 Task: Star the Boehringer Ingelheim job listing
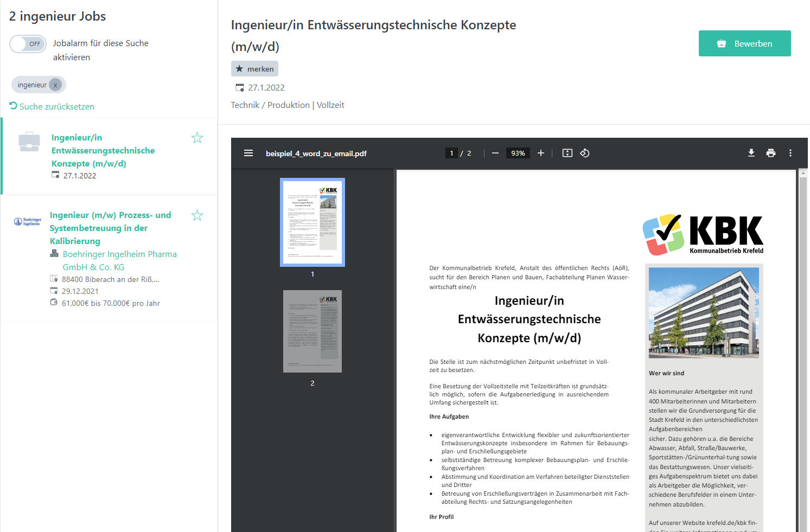coord(197,215)
